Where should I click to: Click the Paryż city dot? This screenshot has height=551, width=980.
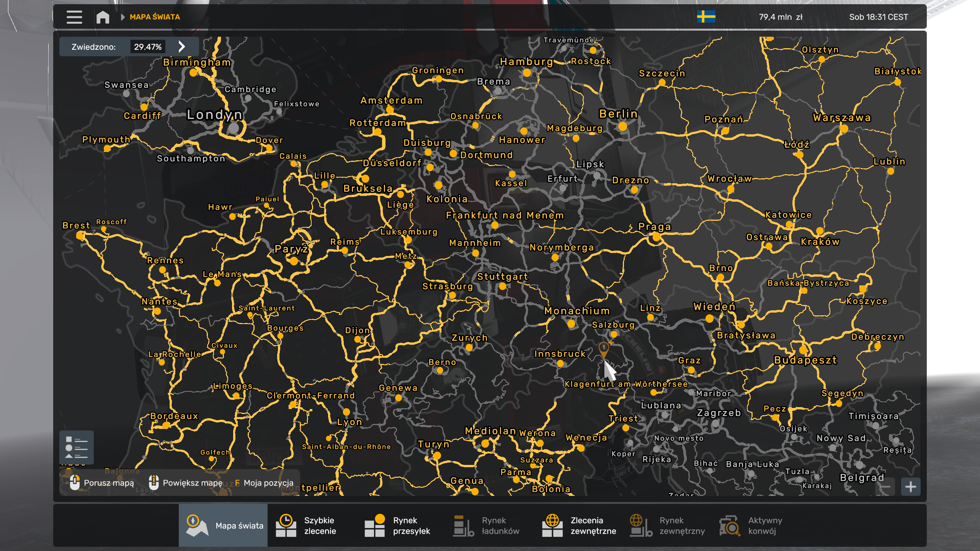(294, 261)
